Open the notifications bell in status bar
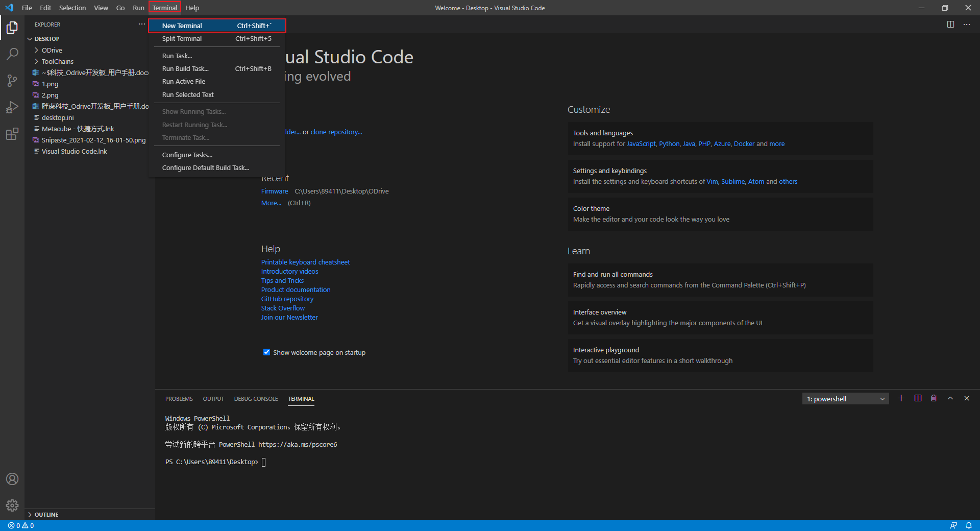This screenshot has width=980, height=531. point(969,525)
